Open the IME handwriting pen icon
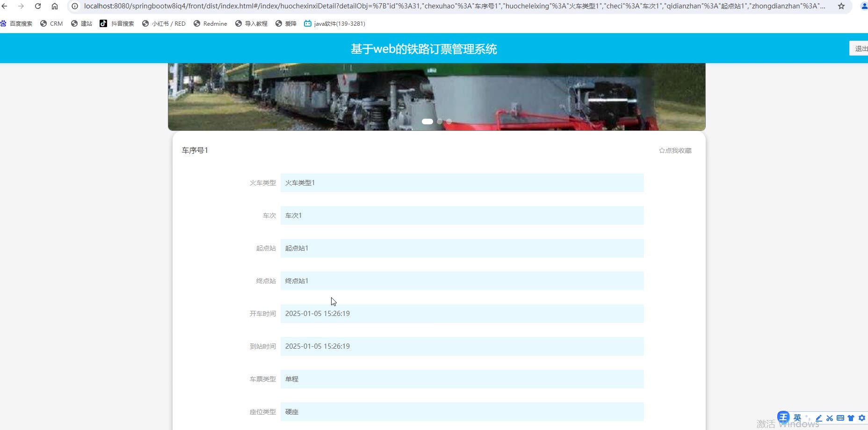 [x=819, y=418]
